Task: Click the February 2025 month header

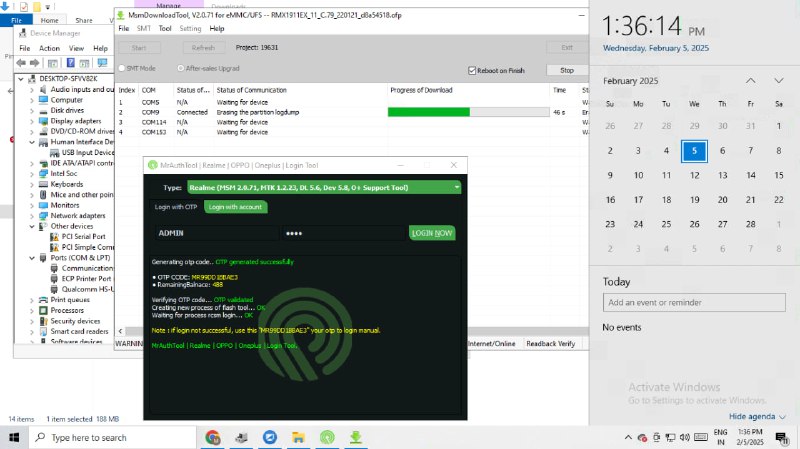Action: (x=631, y=81)
